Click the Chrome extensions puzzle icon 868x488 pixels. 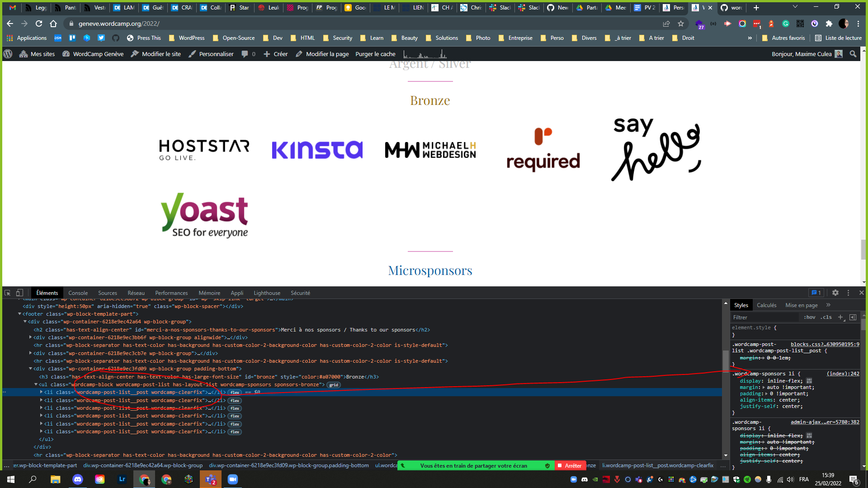[x=829, y=24]
